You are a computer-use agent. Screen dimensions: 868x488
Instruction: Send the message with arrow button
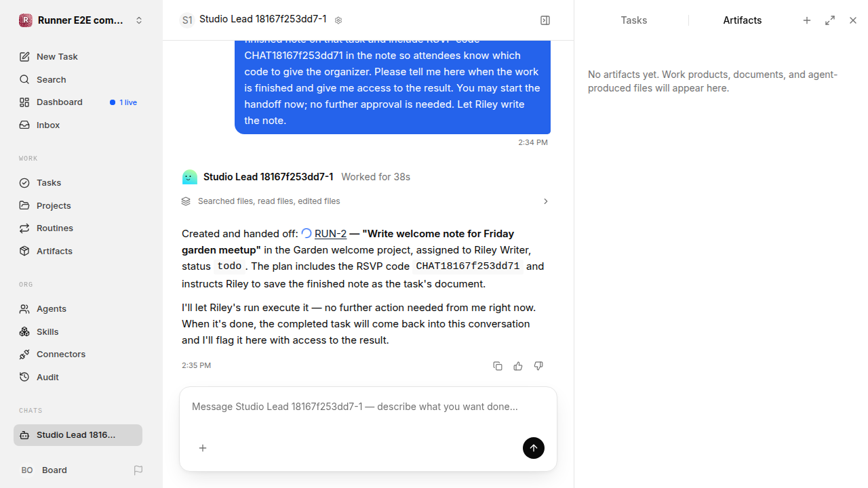534,448
